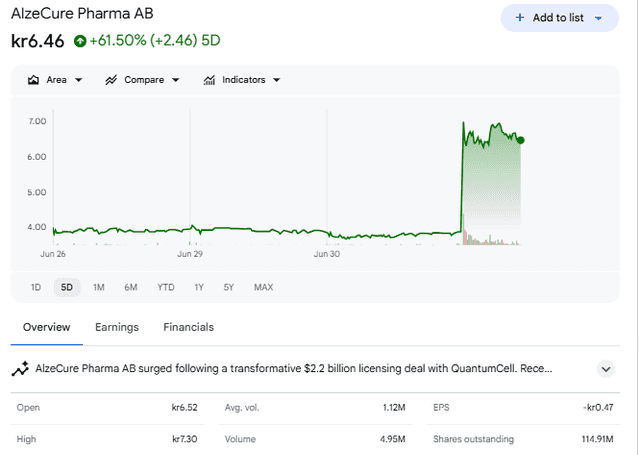Click the 7.00 axis label
Screen dimensions: 640x455
click(37, 121)
